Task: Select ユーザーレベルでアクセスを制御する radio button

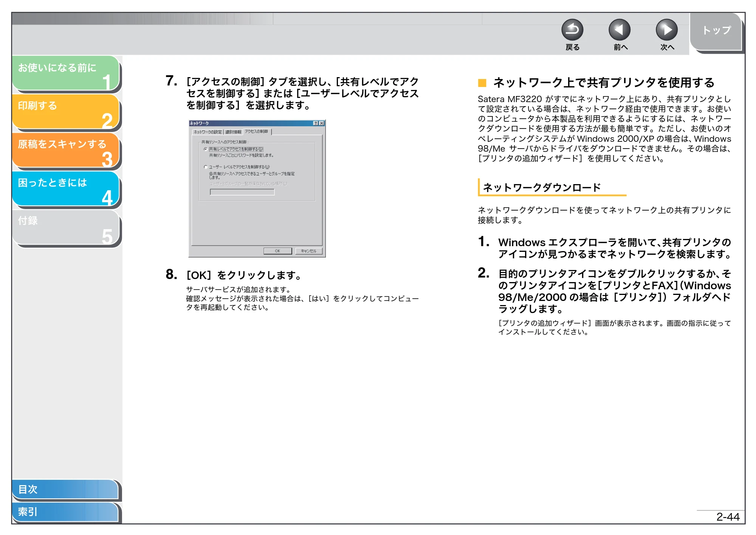Action: tap(206, 167)
